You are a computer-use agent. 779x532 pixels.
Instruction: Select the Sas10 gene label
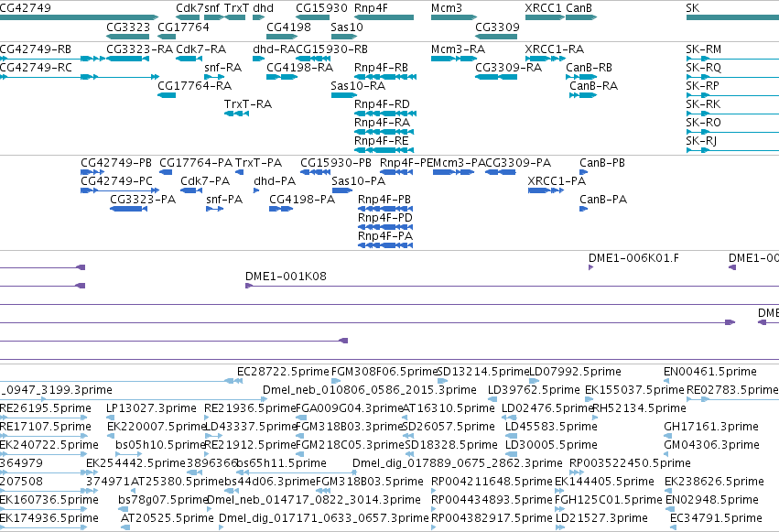pyautogui.click(x=347, y=27)
